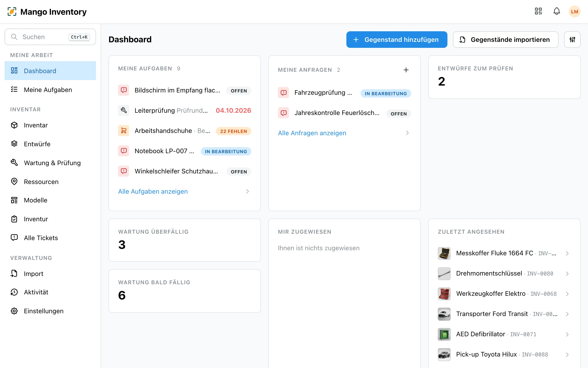Go to Alle Tickets
The image size is (588, 368).
(50, 238)
